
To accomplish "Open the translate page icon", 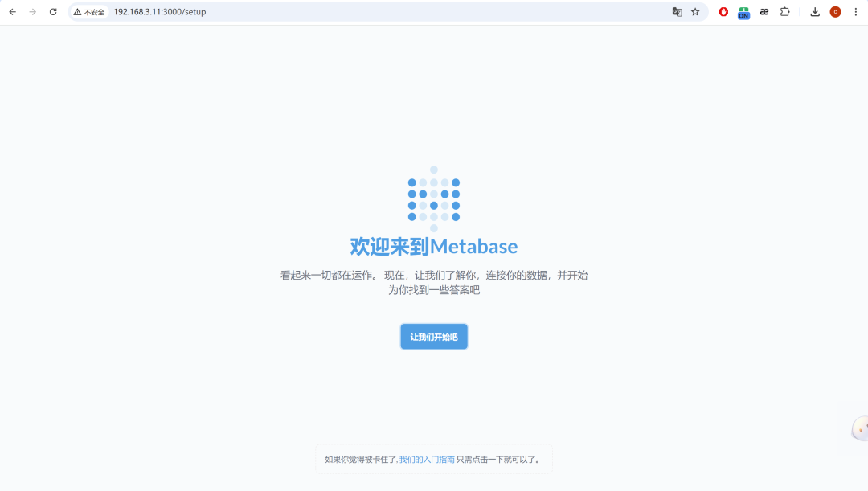I will [x=677, y=11].
